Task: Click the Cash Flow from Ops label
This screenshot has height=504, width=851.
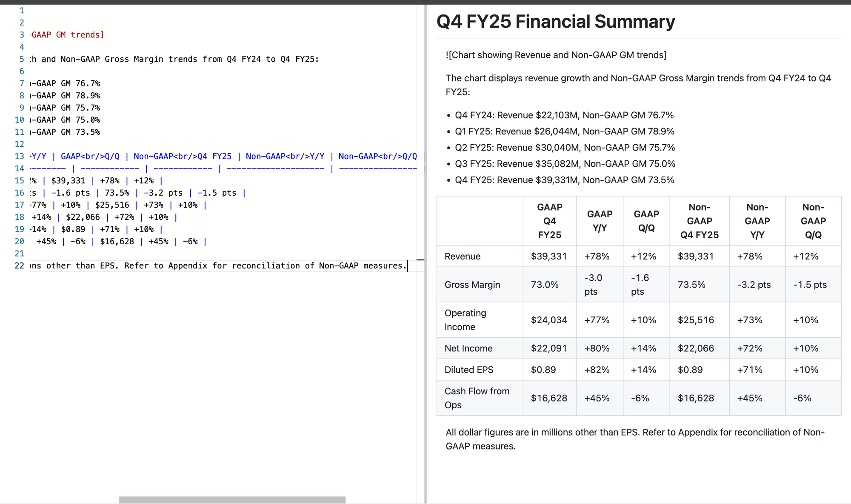Action: click(x=477, y=398)
